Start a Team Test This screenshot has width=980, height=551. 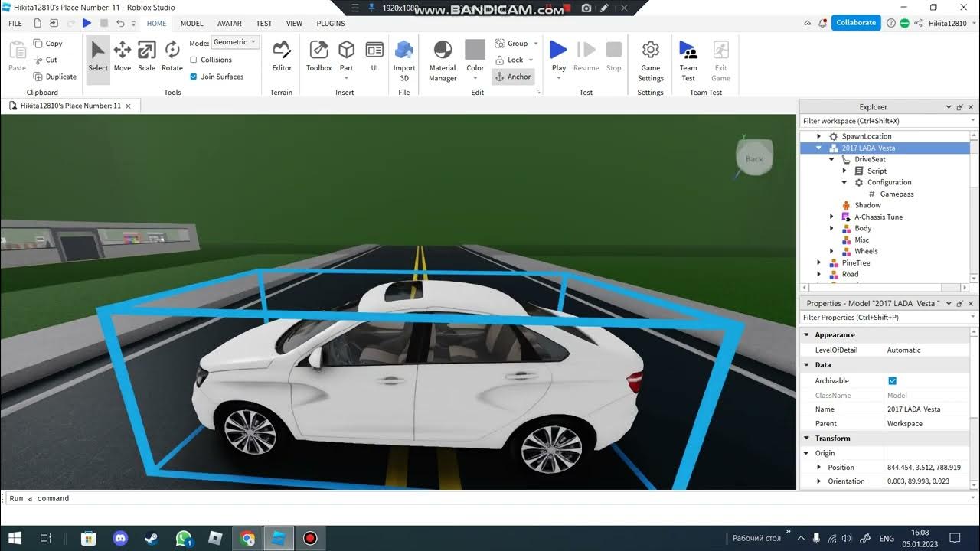click(688, 60)
